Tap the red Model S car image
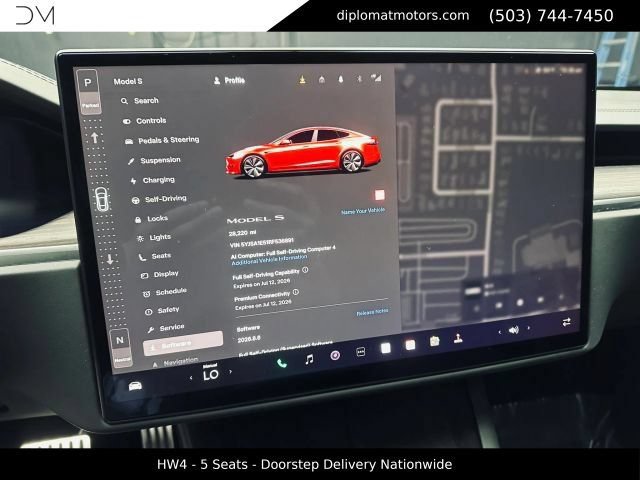Viewport: 640px width, 480px height. 304,153
